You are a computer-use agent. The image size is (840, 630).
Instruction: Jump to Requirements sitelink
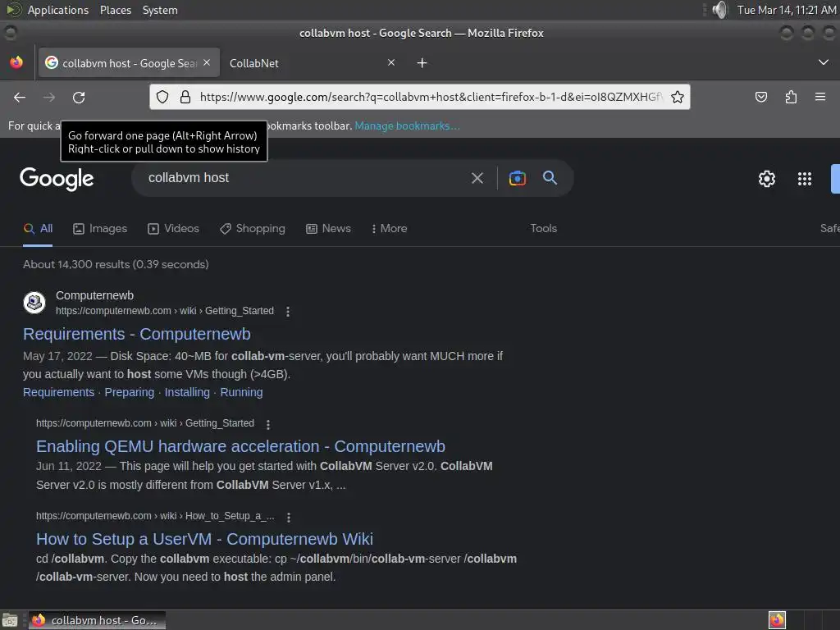point(58,392)
